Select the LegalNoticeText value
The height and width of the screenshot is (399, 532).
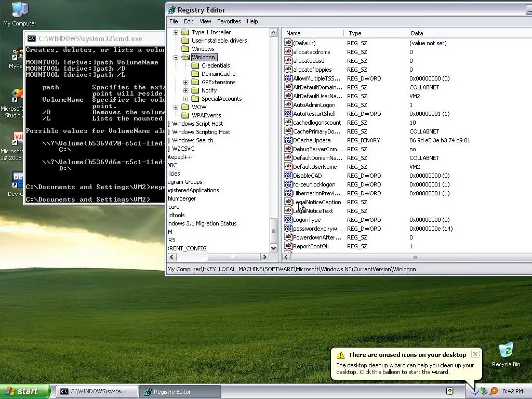tap(313, 211)
